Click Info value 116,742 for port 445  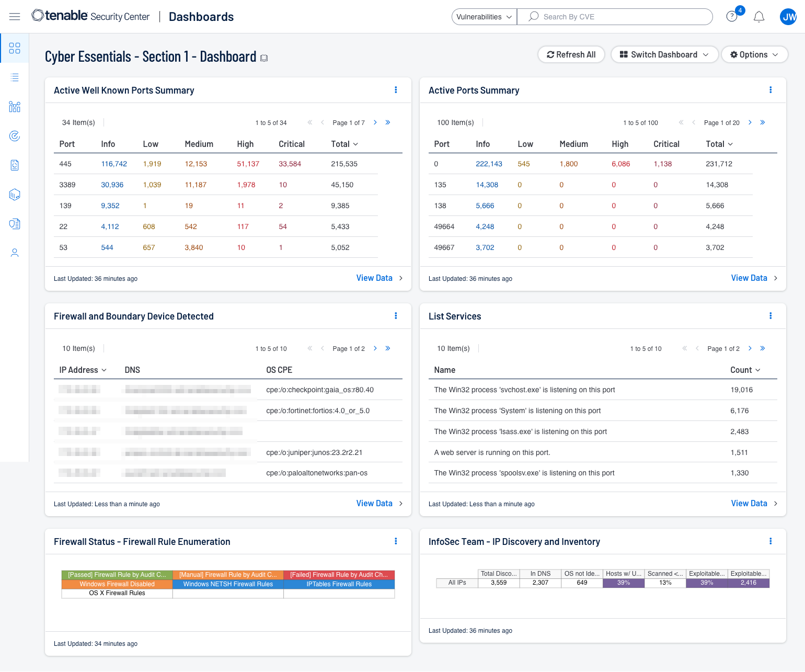(114, 164)
